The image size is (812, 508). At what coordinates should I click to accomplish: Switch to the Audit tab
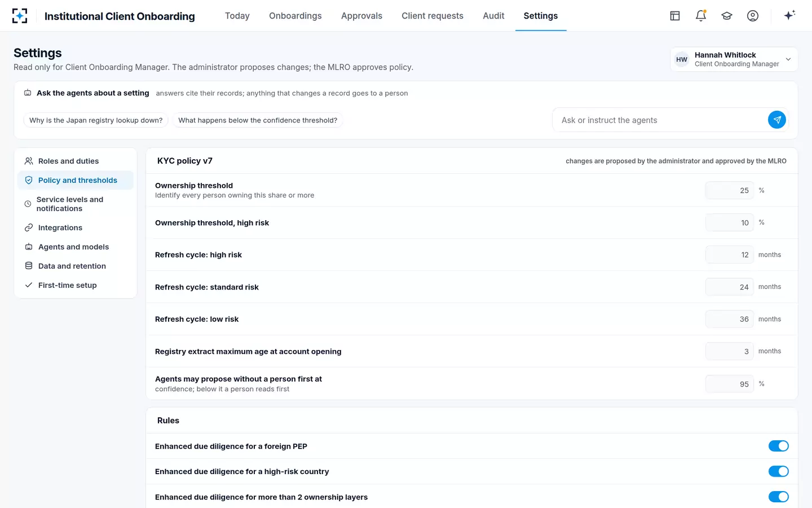point(493,16)
